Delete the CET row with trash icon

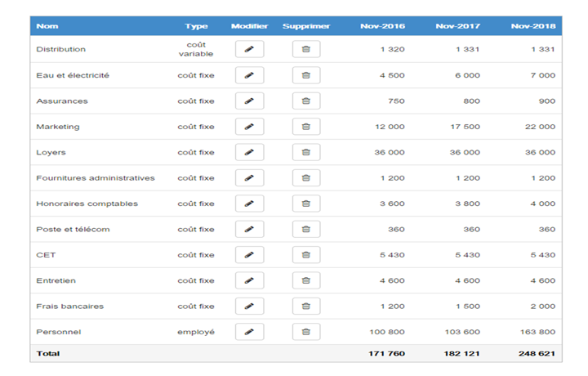(306, 255)
